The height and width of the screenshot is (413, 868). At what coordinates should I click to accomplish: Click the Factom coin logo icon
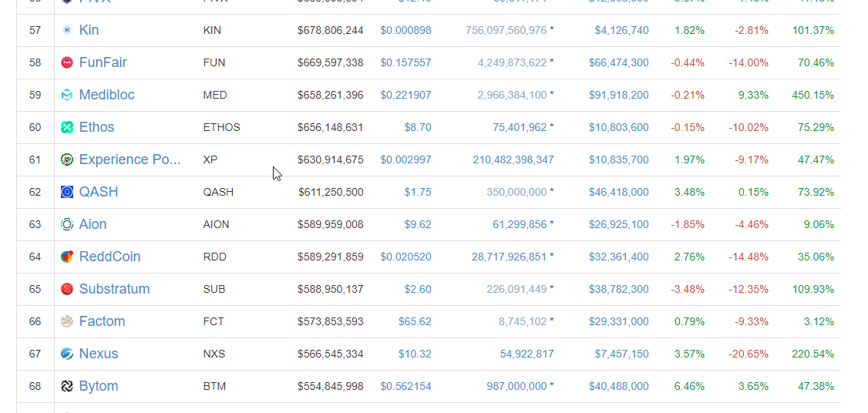click(67, 321)
